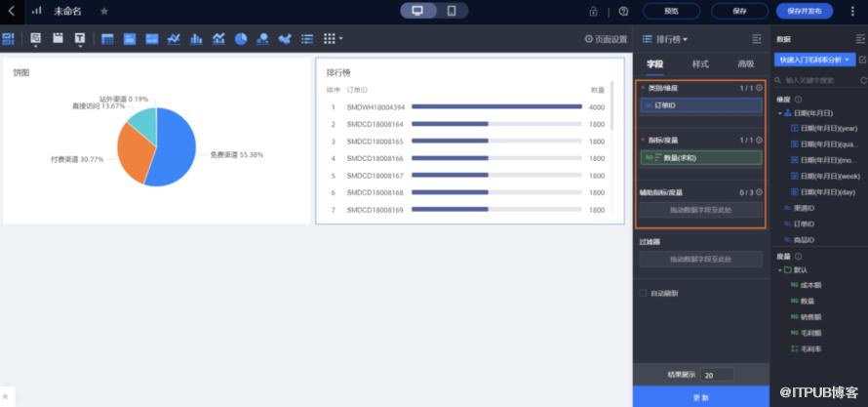The image size is (868, 407).
Task: Expand the more charts grid dropdown
Action: (x=333, y=39)
